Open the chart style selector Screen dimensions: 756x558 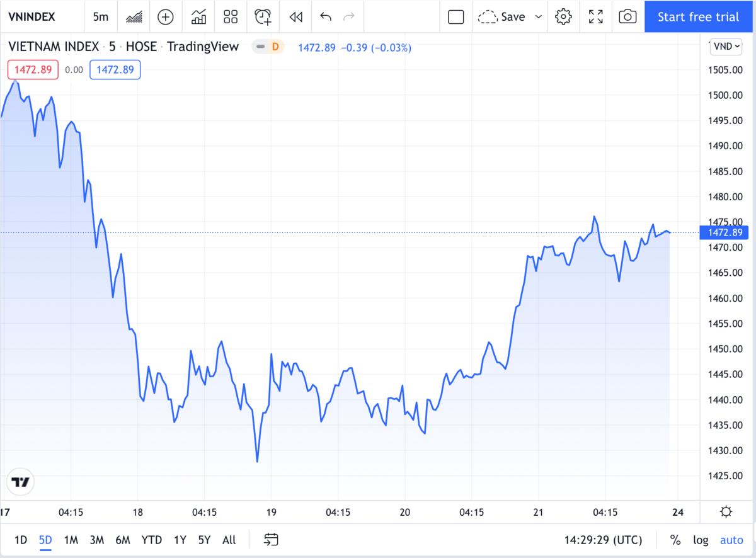tap(134, 17)
